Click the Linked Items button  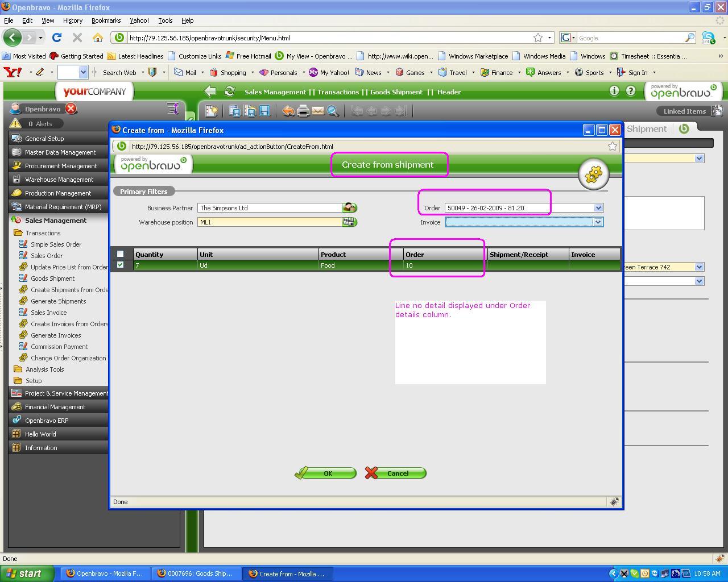coord(684,111)
